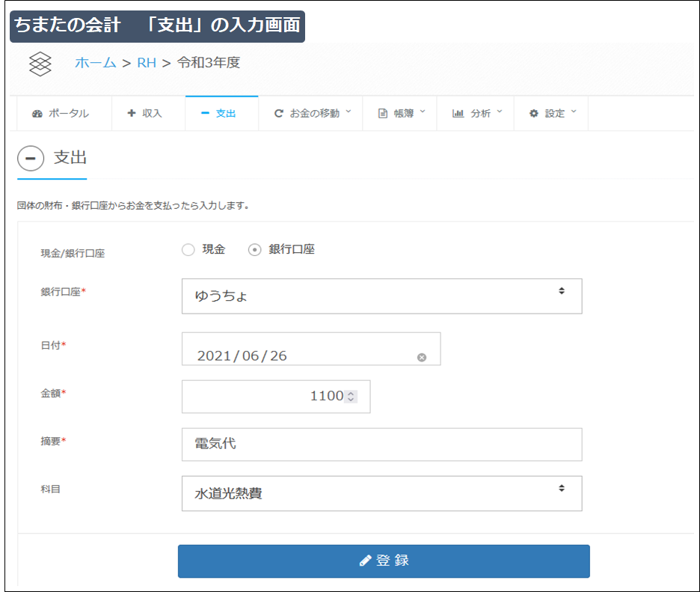The width and height of the screenshot is (700, 592).
Task: Select the 現金 radio button
Action: 188,249
